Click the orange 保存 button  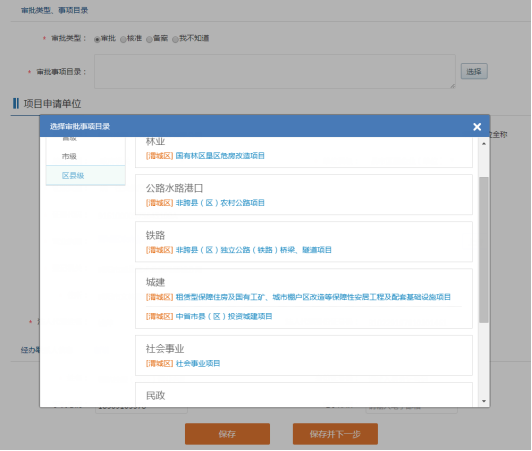[x=227, y=434]
